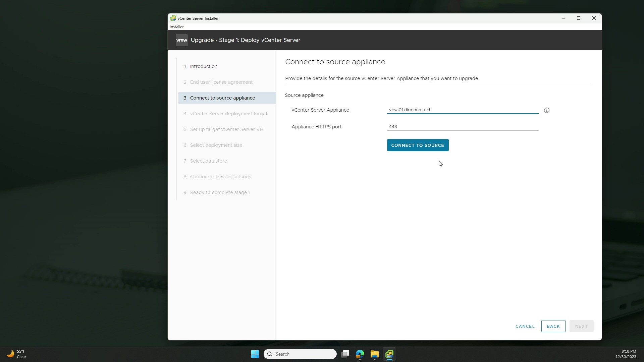The height and width of the screenshot is (362, 644).
Task: Cancel the upgrade wizard
Action: (x=525, y=326)
